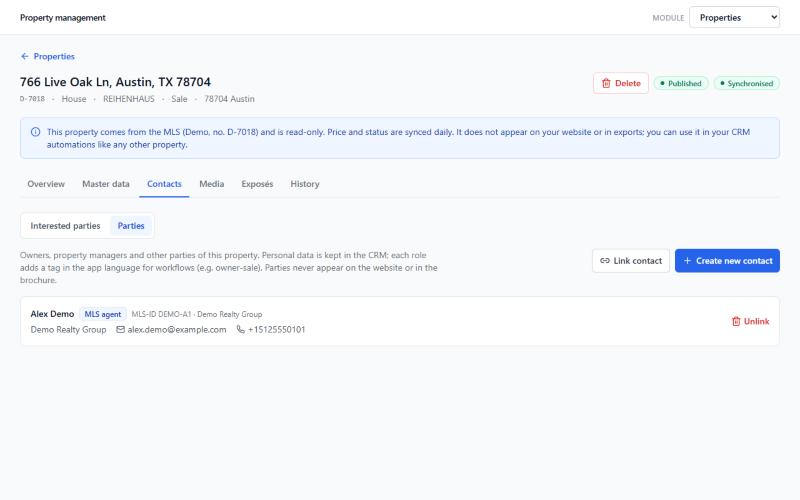The image size is (800, 500).
Task: Open the History tab
Action: click(x=305, y=184)
